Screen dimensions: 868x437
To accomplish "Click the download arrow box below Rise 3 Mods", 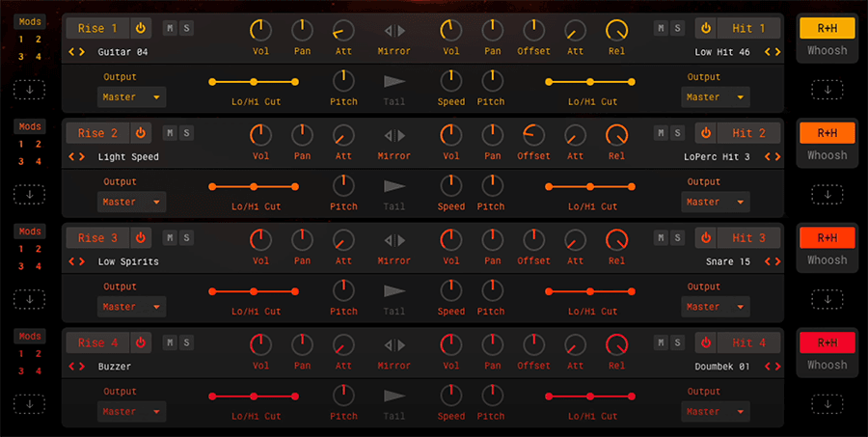I will tap(29, 299).
